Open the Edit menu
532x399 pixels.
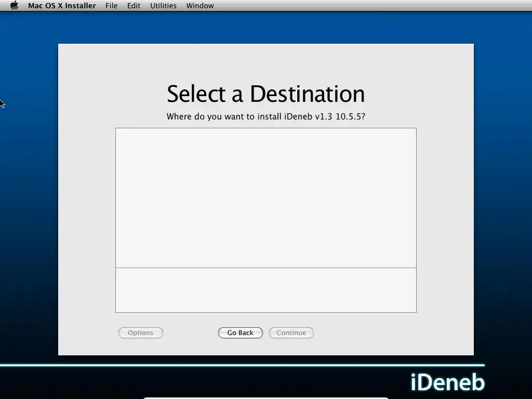(134, 6)
